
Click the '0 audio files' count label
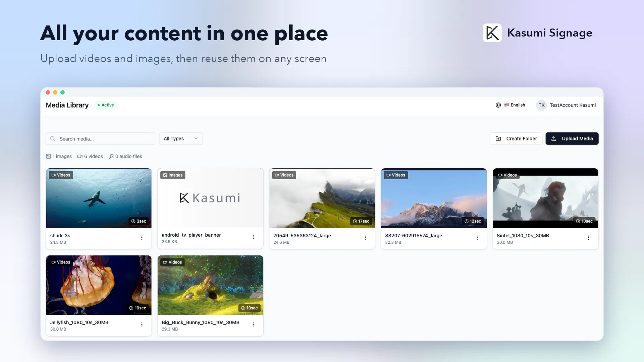pos(125,156)
